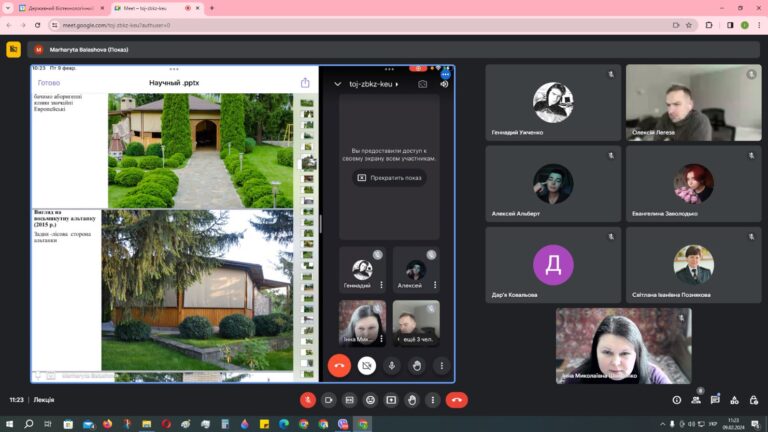This screenshot has height=432, width=768.
Task: Open the activities panel
Action: click(x=735, y=400)
